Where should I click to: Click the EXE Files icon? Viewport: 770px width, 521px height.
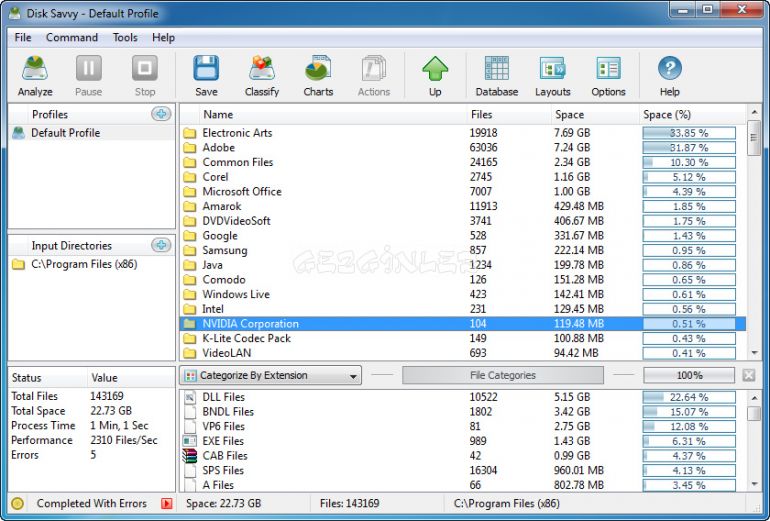pyautogui.click(x=190, y=441)
